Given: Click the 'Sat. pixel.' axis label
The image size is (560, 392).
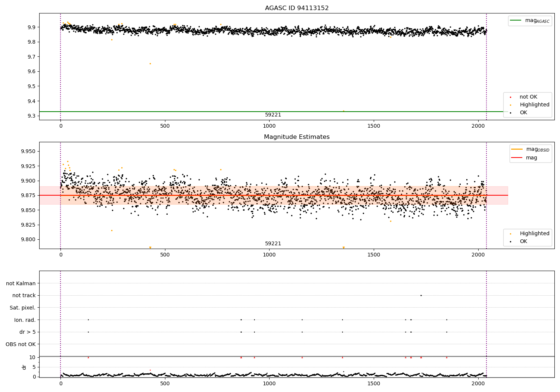Looking at the screenshot, I should tap(23, 308).
